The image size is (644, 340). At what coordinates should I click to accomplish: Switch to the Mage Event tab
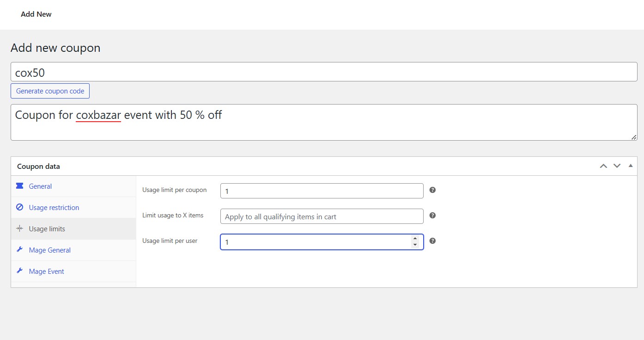(73, 272)
